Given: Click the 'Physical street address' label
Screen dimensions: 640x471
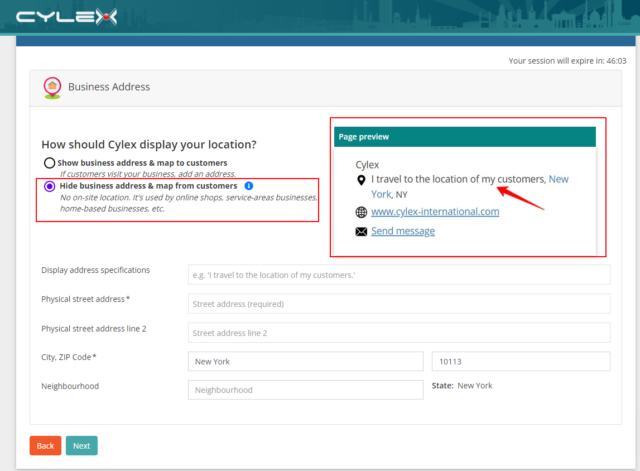Looking at the screenshot, I should pos(85,299).
